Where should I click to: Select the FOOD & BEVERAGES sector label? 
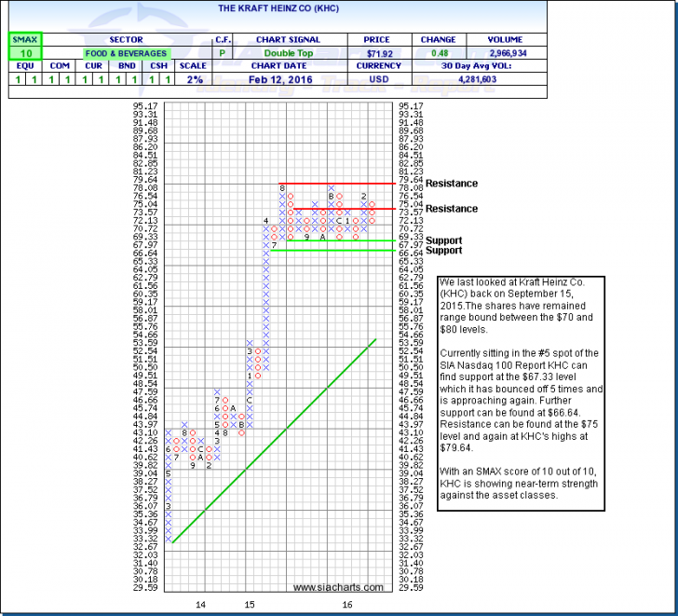point(124,54)
